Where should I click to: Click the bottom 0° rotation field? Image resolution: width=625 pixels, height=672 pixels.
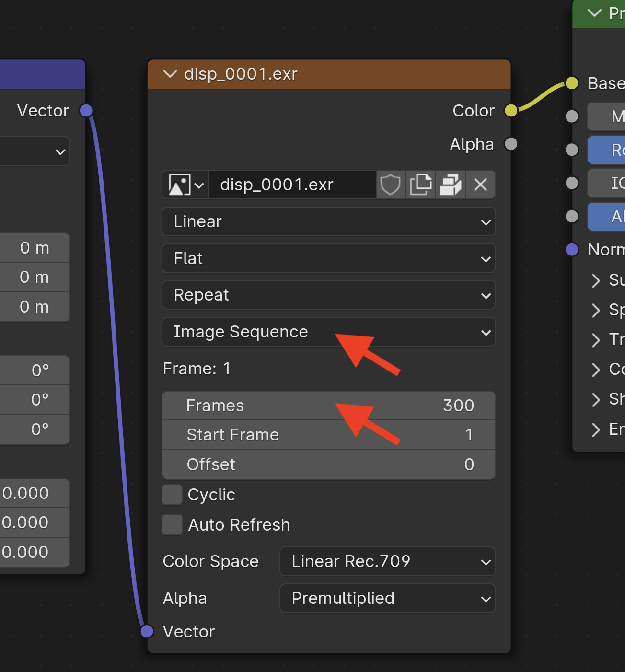[x=35, y=429]
